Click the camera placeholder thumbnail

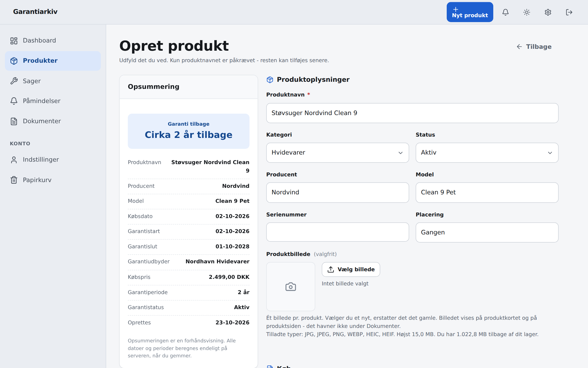291,286
